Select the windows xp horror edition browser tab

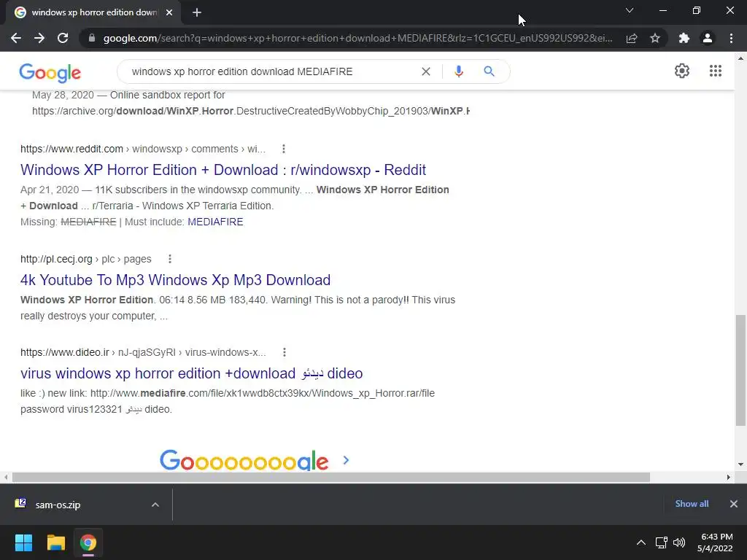pos(93,13)
